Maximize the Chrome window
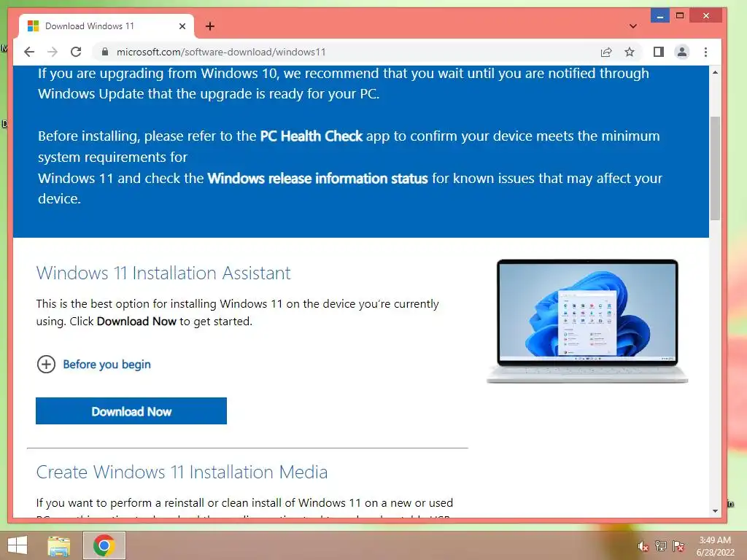 click(x=680, y=15)
